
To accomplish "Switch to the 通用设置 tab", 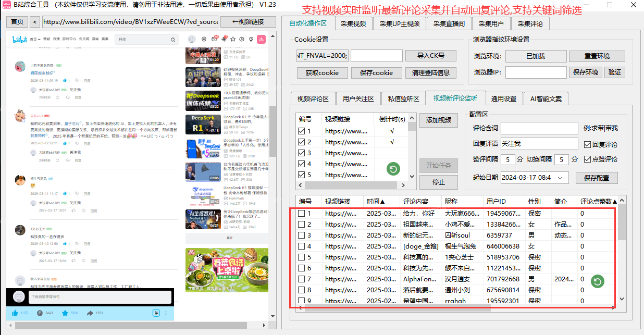I will 504,98.
